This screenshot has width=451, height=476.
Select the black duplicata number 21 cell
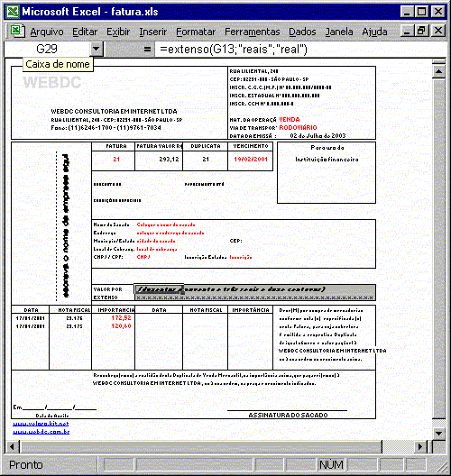pos(206,159)
